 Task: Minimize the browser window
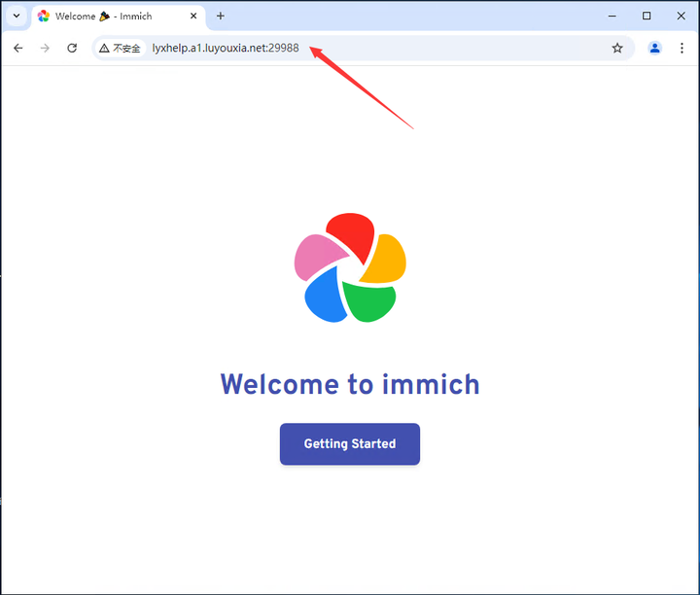pos(612,17)
